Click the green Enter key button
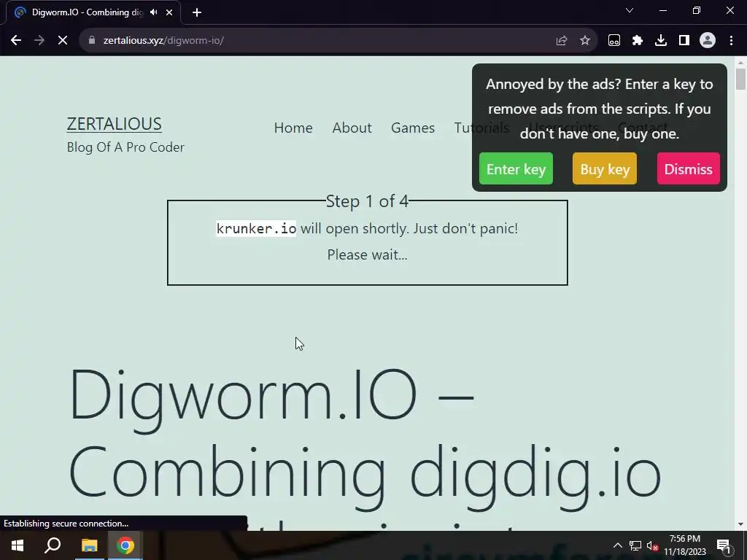Image resolution: width=747 pixels, height=560 pixels. click(516, 168)
